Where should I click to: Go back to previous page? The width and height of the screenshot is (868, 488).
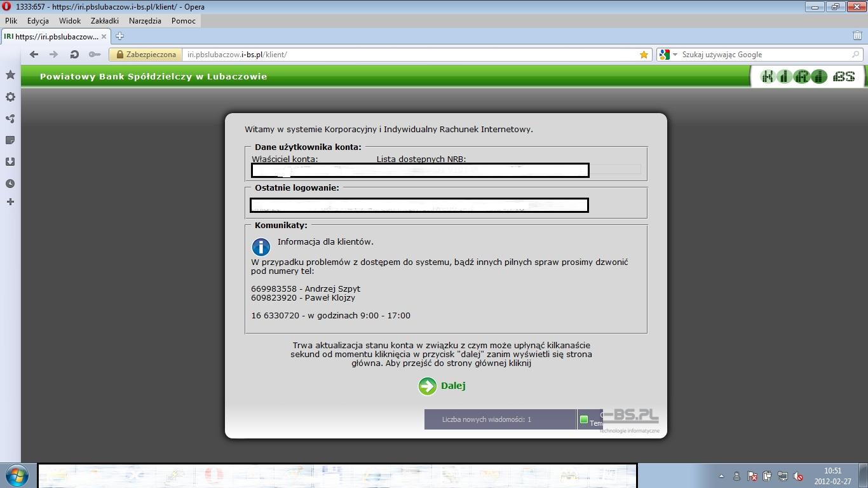point(34,55)
